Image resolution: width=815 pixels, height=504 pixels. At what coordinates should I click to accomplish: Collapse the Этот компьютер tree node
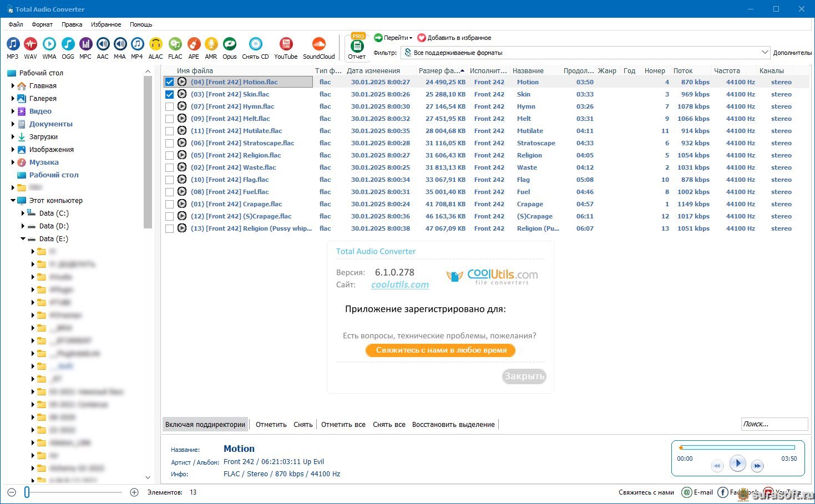coord(13,201)
